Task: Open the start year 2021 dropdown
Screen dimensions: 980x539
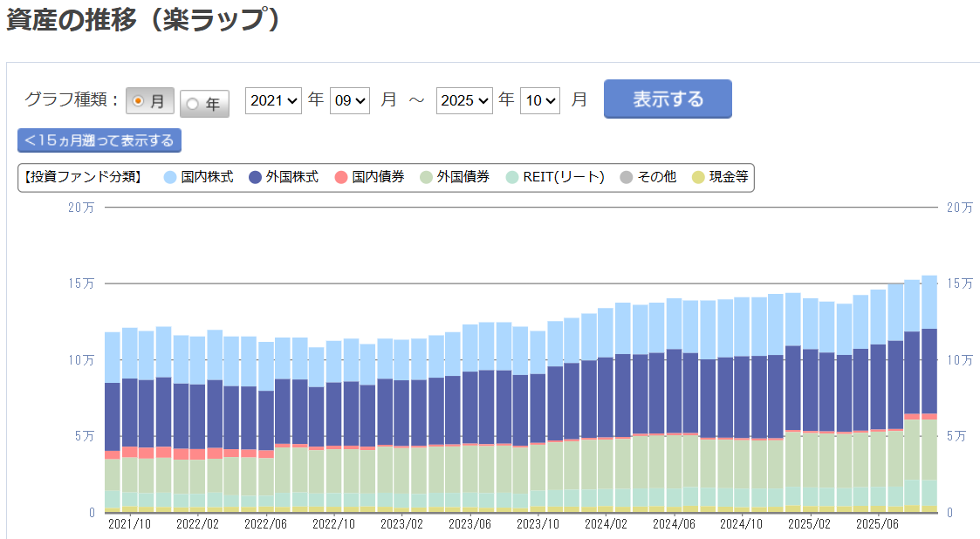Action: [273, 100]
